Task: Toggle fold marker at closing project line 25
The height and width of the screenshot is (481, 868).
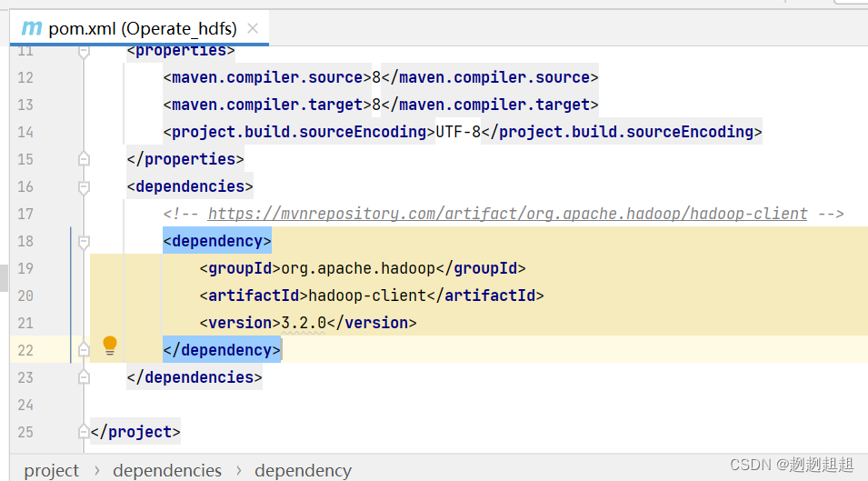Action: (x=84, y=432)
